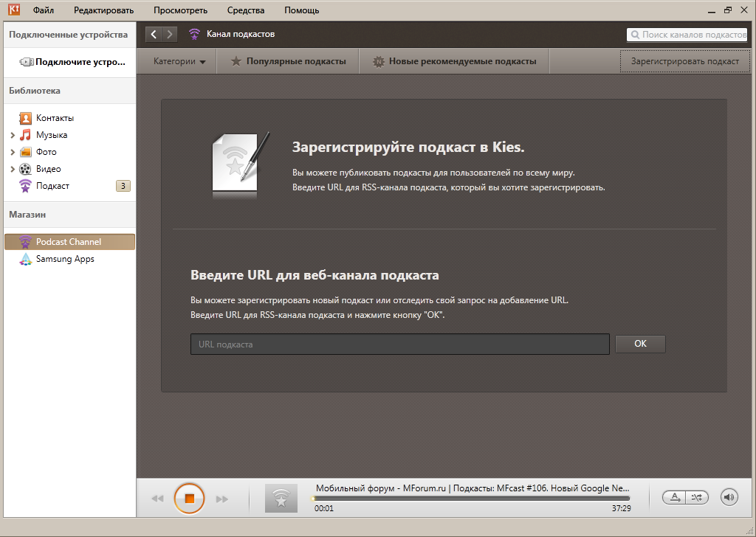Click the Podcast Channel store icon
This screenshot has height=537, width=756.
25,242
